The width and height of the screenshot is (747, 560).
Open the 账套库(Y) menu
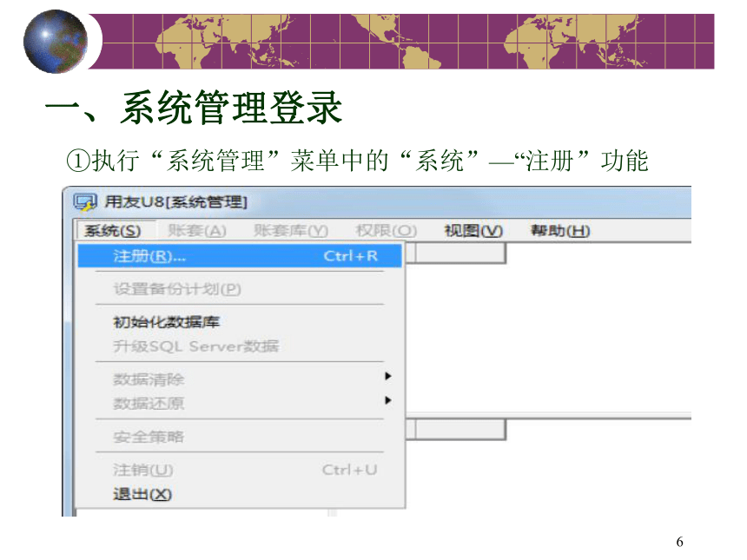(291, 231)
